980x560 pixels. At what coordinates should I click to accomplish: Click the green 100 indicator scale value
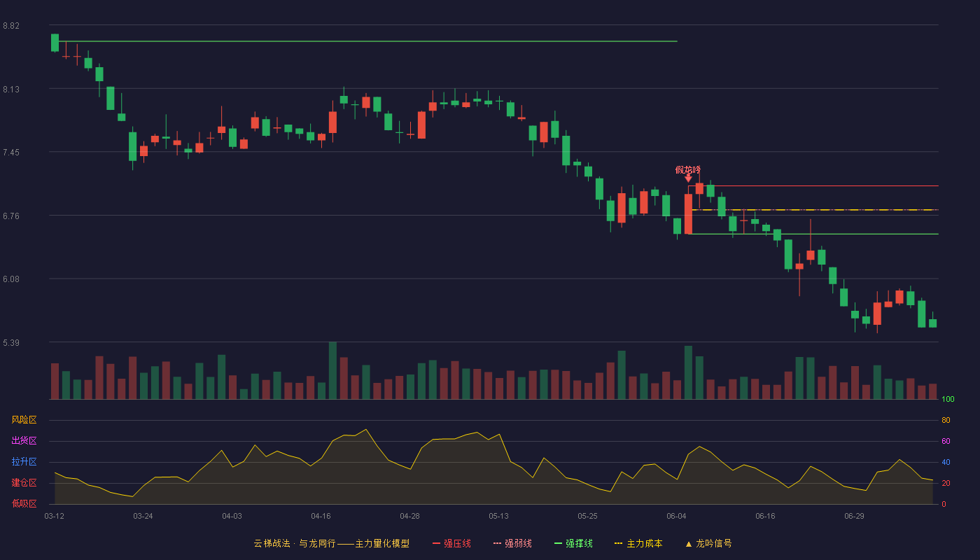948,400
